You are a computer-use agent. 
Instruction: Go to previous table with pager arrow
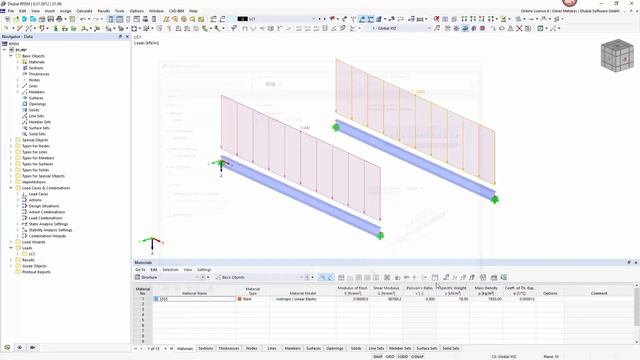click(142, 349)
